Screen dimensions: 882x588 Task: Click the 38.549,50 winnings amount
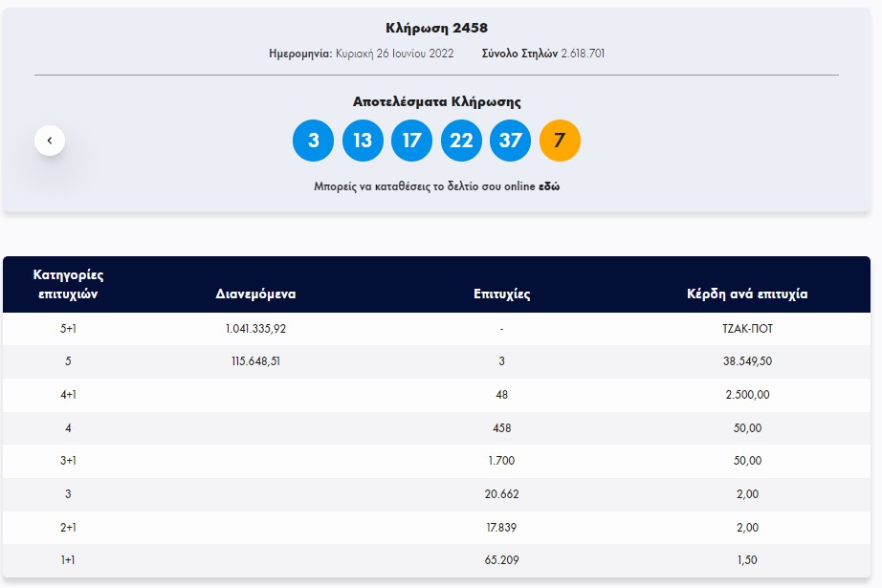click(746, 361)
